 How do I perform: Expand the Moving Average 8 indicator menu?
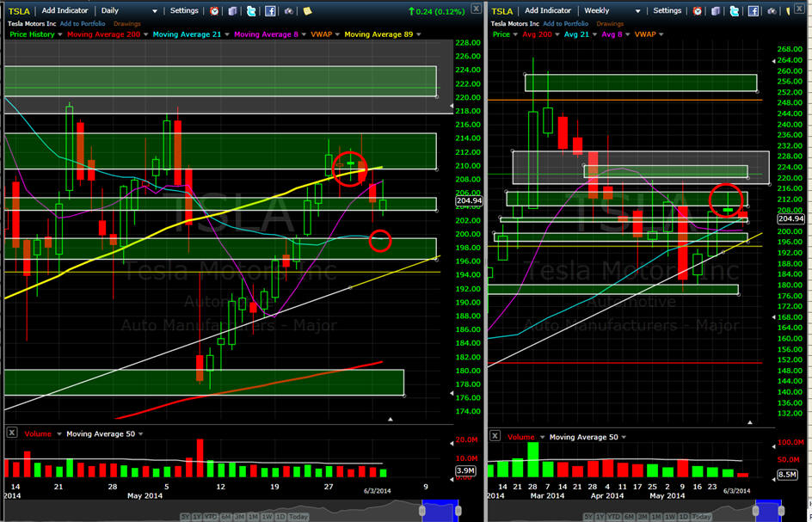click(303, 34)
